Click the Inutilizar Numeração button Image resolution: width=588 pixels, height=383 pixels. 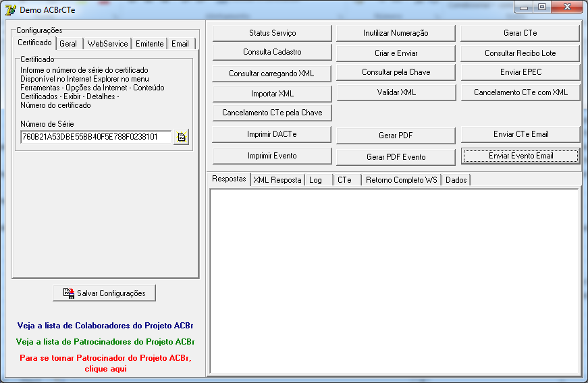pos(396,33)
